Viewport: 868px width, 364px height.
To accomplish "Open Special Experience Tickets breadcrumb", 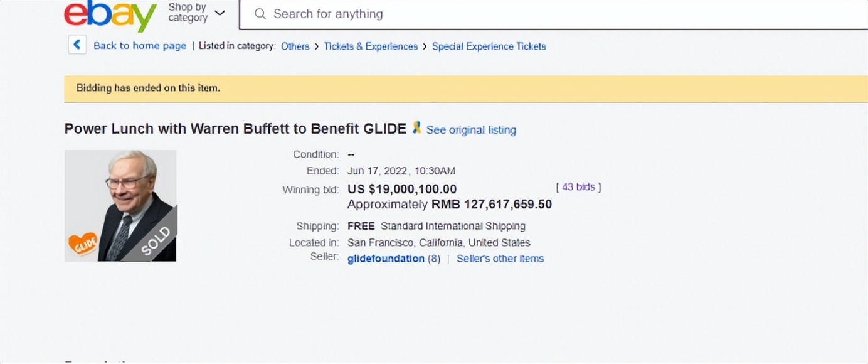I will [489, 46].
